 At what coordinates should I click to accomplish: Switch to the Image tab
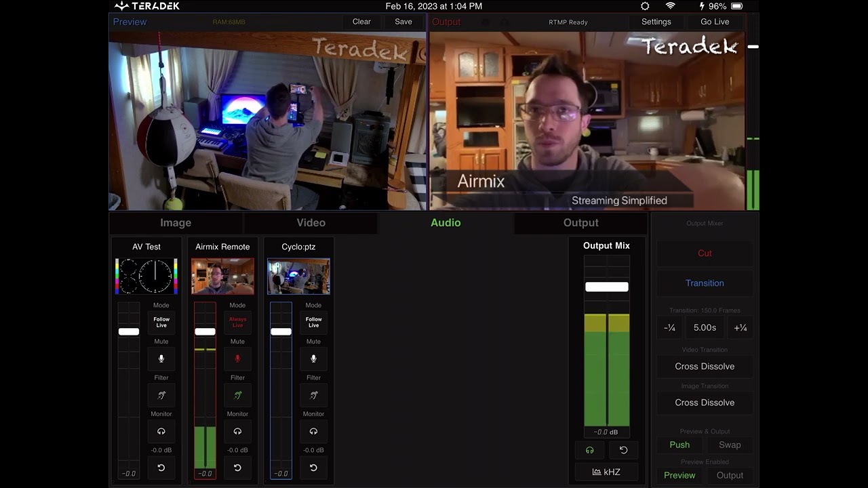click(176, 223)
